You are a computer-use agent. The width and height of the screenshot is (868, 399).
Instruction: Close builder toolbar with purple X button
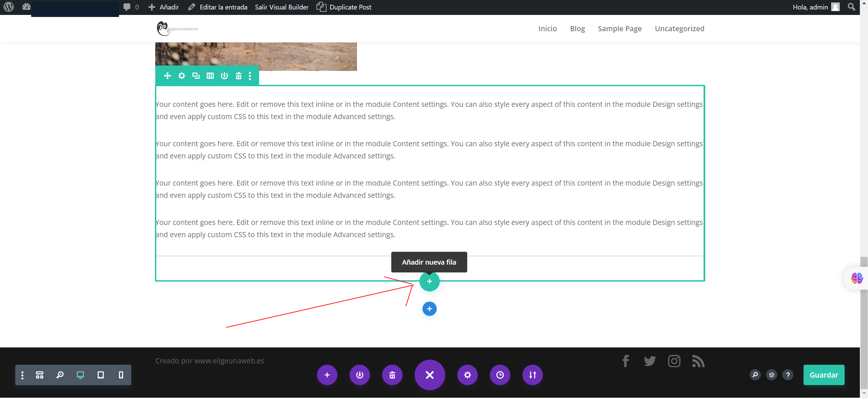coord(430,375)
